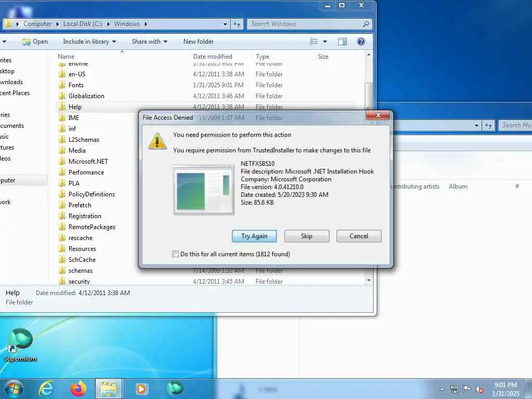
Task: Check Do this for all current items
Action: (175, 254)
